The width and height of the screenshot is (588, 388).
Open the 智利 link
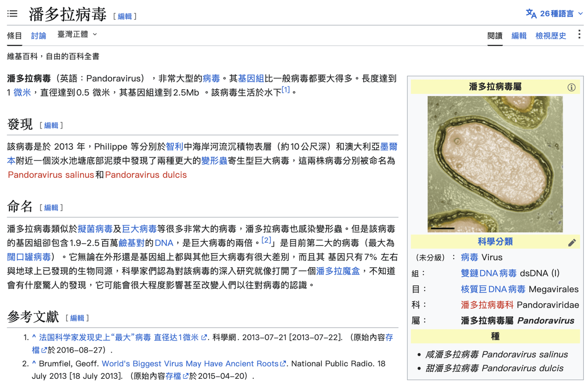click(175, 147)
